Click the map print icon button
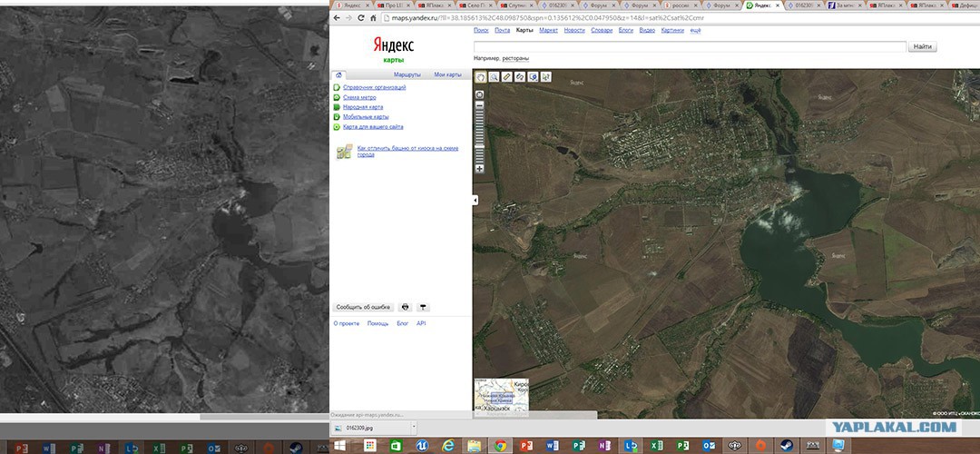The height and width of the screenshot is (454, 980). [405, 307]
